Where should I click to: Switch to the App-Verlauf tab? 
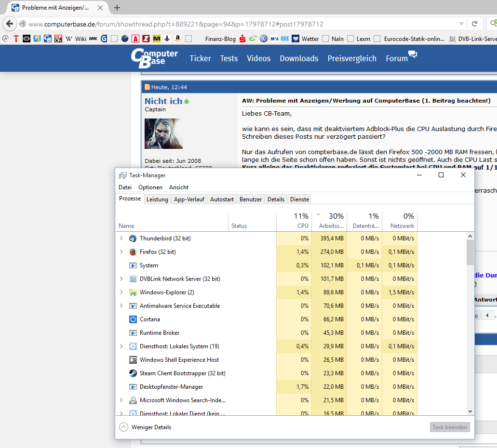[189, 199]
